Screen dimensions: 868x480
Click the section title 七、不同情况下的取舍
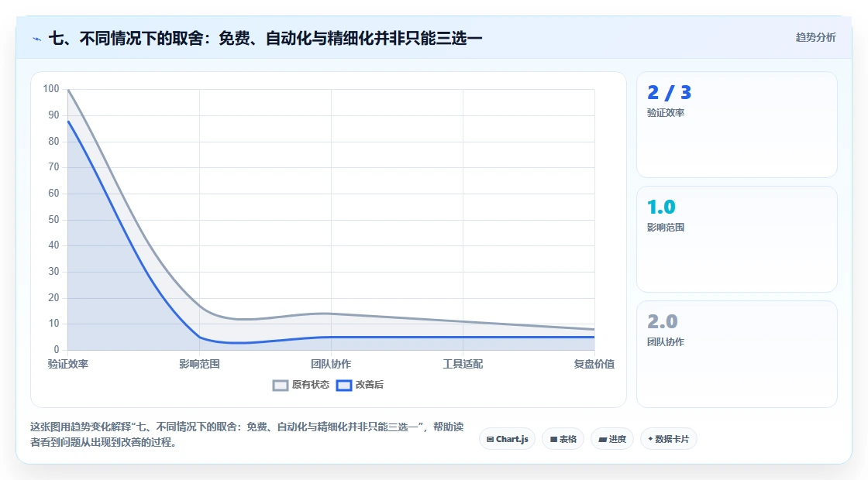click(x=266, y=38)
